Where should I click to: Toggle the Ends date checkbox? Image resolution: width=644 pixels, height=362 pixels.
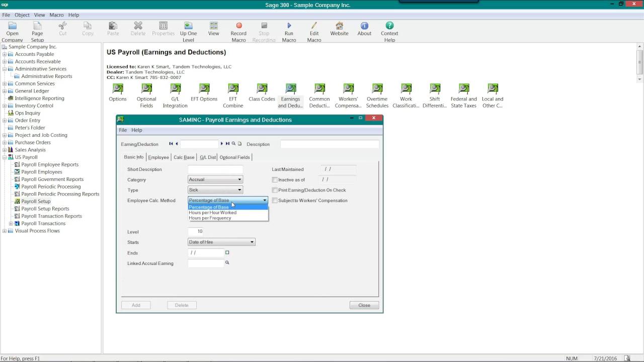[x=227, y=252]
